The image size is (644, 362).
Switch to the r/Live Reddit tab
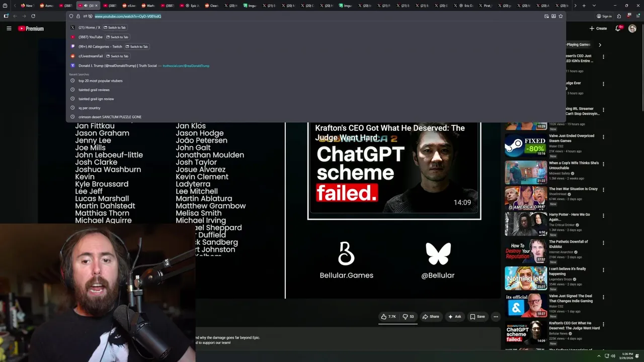pos(129,6)
